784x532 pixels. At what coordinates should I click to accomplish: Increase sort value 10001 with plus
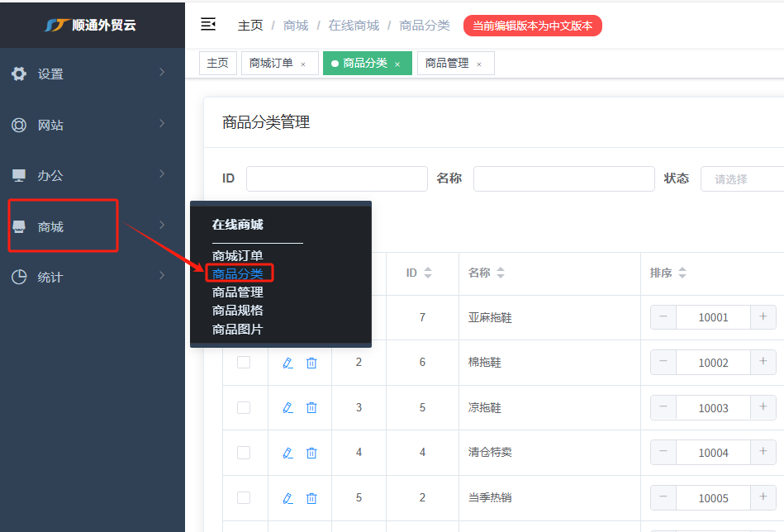[x=763, y=317]
